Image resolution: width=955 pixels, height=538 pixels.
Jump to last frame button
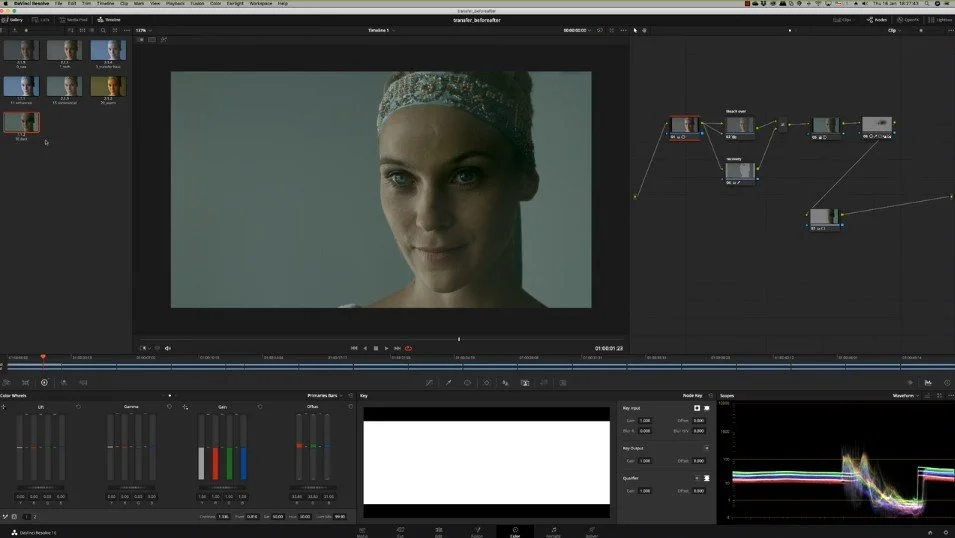pyautogui.click(x=397, y=348)
